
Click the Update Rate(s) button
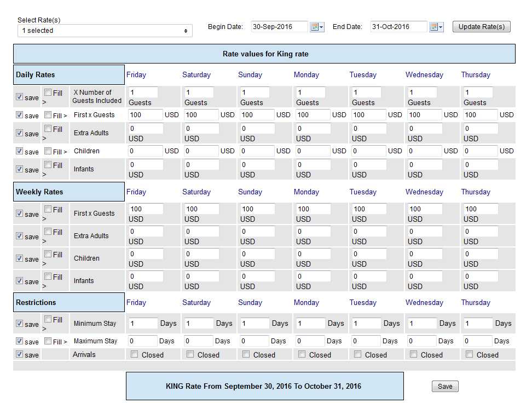[x=482, y=26]
